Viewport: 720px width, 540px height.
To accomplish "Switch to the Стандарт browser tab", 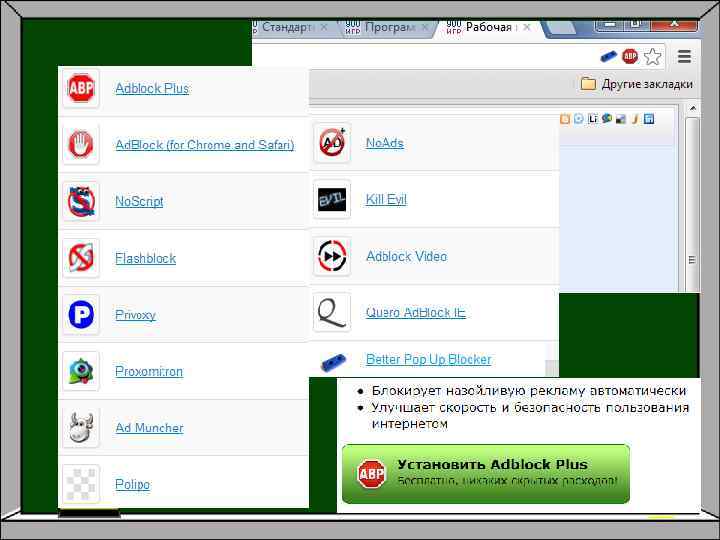I will coord(287,27).
